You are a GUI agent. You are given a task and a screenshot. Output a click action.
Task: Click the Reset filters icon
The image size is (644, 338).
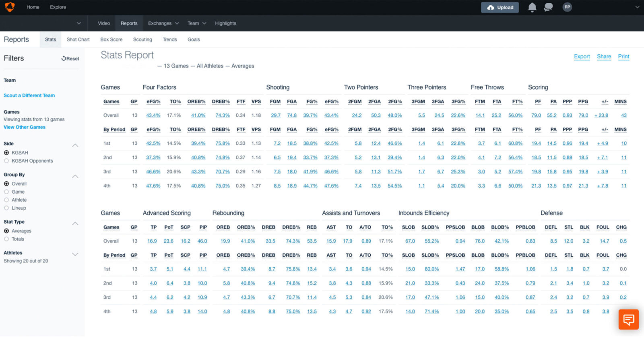64,59
